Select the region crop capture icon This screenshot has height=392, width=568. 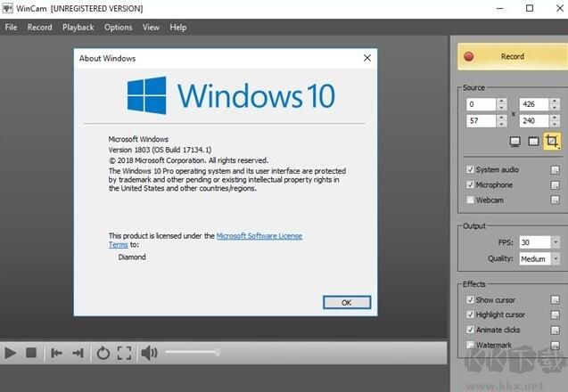point(553,141)
